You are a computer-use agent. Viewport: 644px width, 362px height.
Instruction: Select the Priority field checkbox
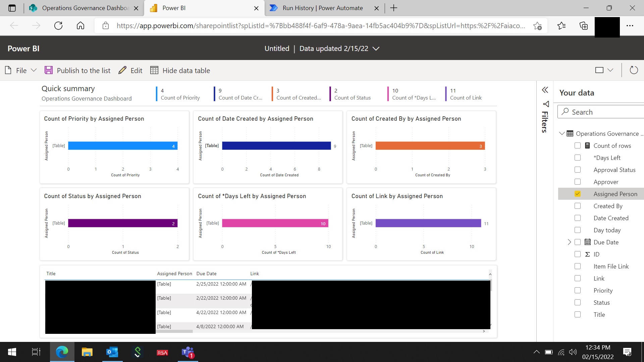coord(578,291)
